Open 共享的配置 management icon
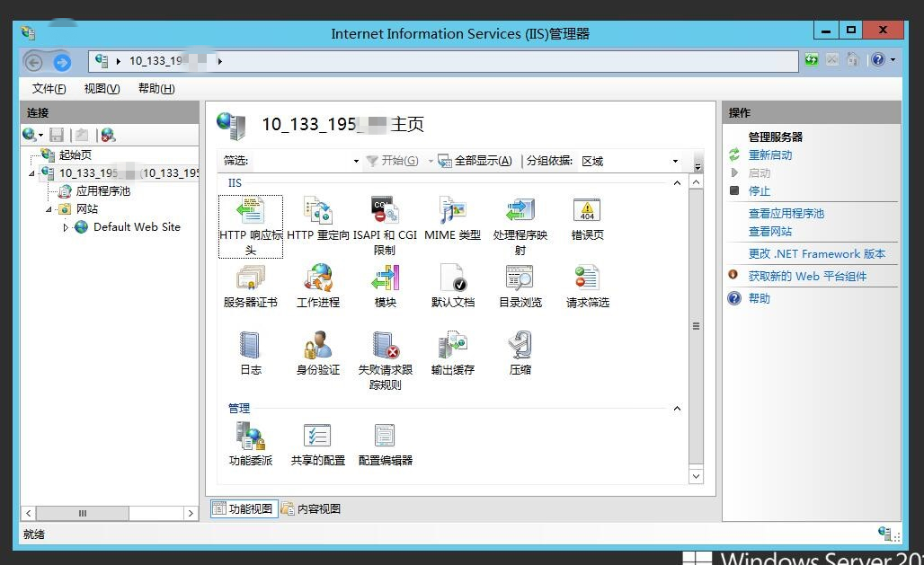Viewport: 924px width, 565px height. pos(317,445)
